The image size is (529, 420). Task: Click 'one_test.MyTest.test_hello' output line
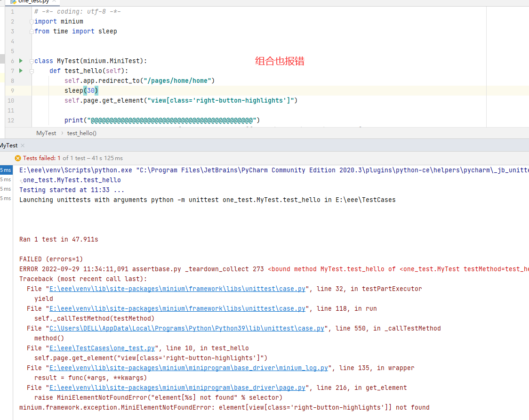[72, 180]
